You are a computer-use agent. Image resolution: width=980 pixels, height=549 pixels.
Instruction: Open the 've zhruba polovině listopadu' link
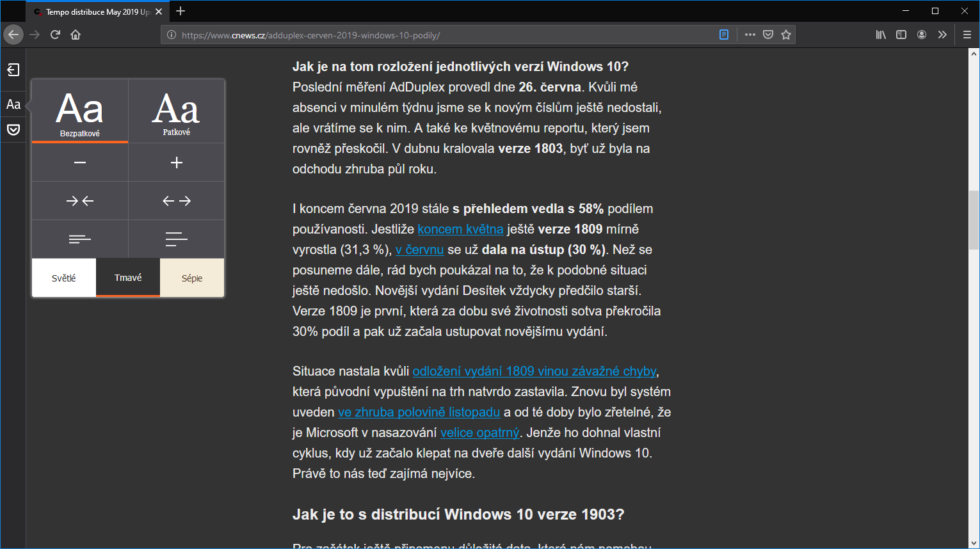[x=419, y=412]
